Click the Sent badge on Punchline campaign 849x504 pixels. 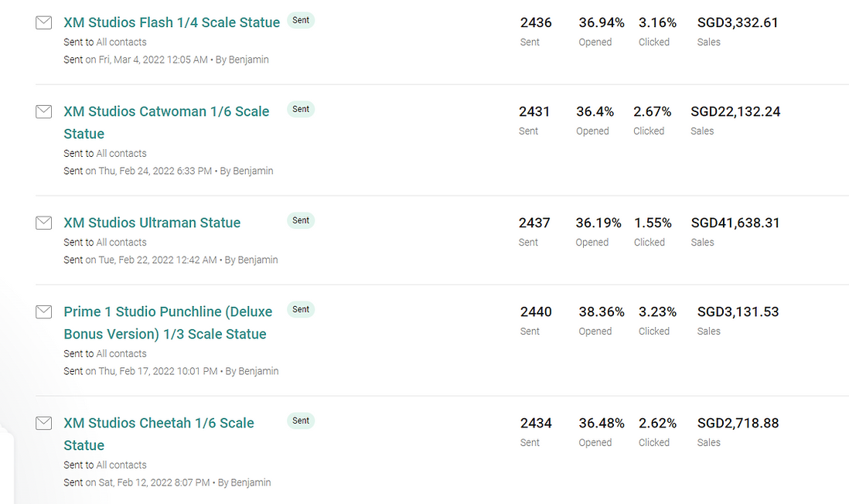301,310
